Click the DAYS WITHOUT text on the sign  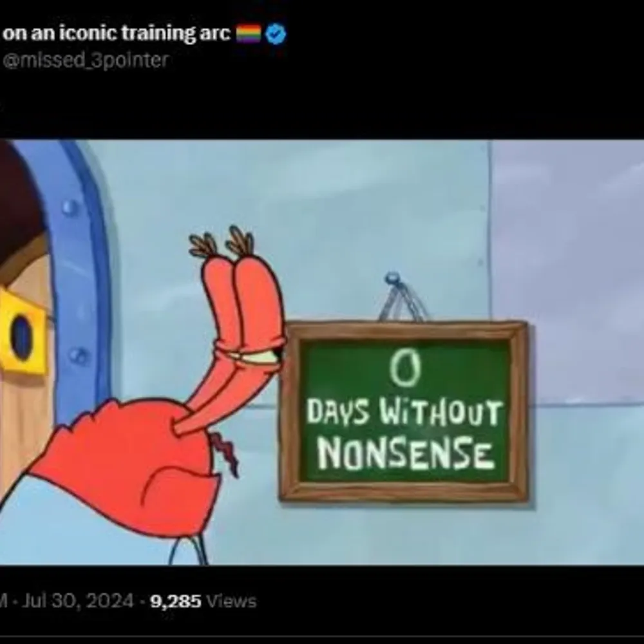point(404,412)
